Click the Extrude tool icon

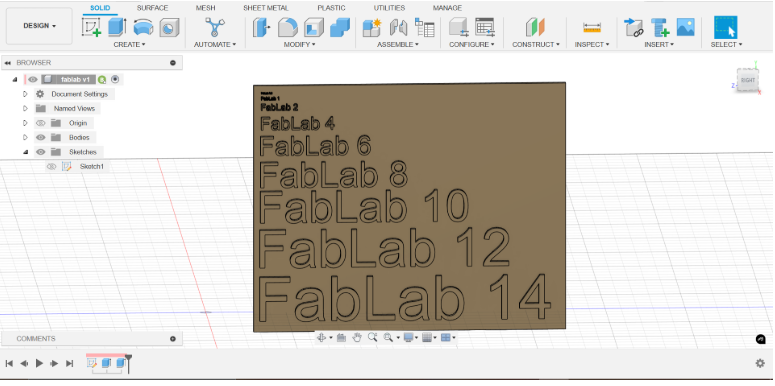point(117,27)
